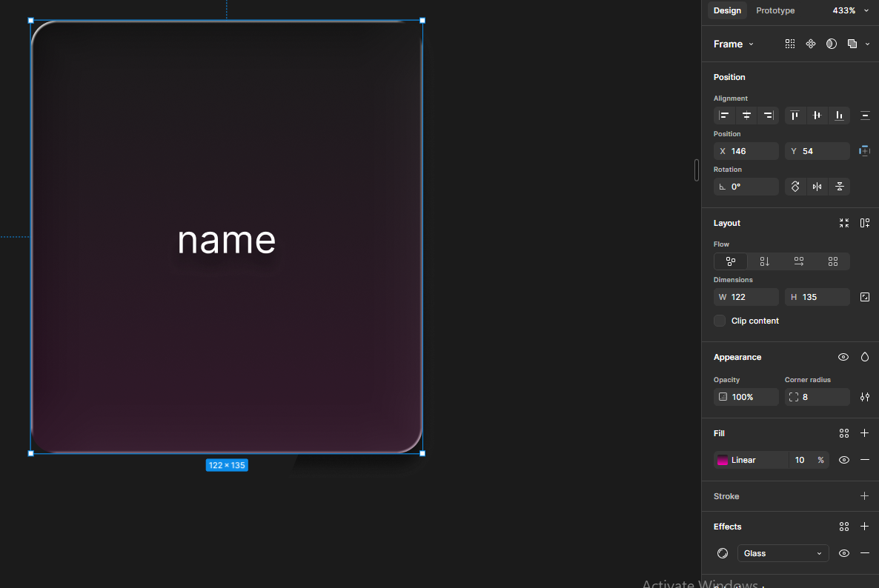Align horizontal centers icon
879x588 pixels.
coord(746,116)
